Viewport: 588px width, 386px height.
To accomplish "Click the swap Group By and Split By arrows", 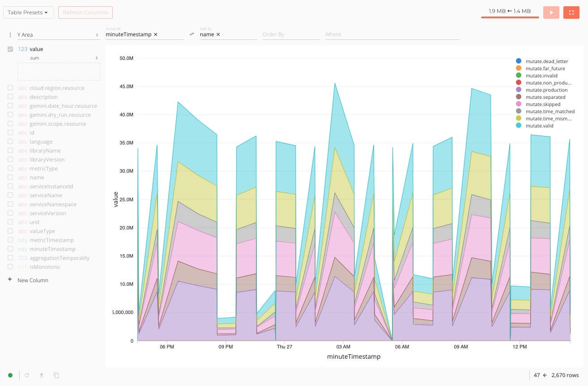I will click(192, 34).
